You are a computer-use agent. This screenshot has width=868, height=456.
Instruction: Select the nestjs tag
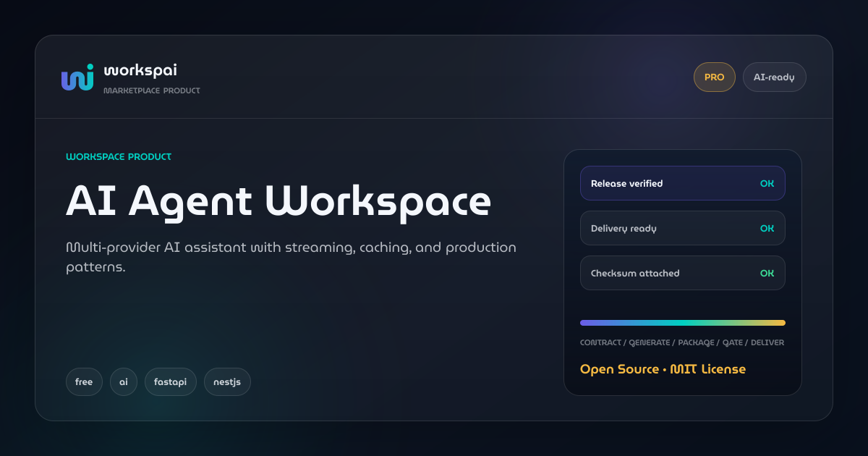[x=227, y=381]
